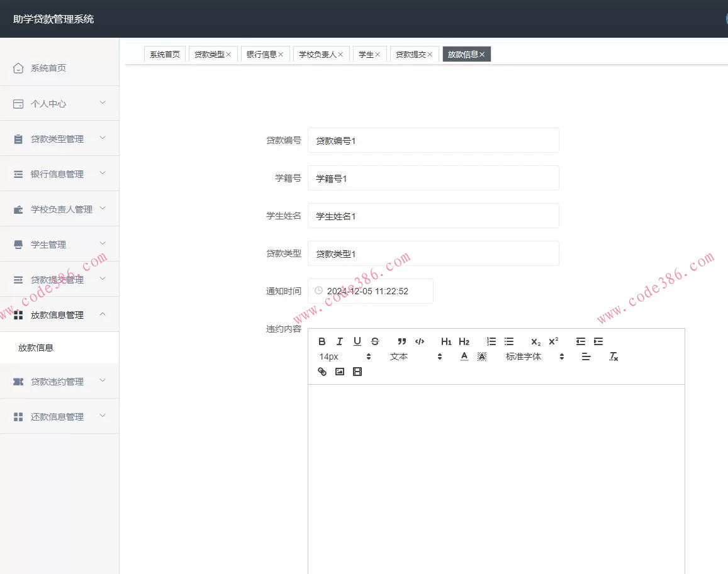Image resolution: width=728 pixels, height=574 pixels.
Task: Insert an image into the editor
Action: coord(340,372)
